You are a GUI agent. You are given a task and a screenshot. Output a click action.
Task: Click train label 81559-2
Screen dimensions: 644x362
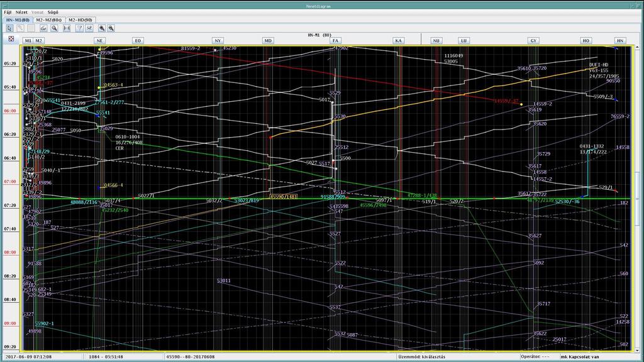click(191, 48)
